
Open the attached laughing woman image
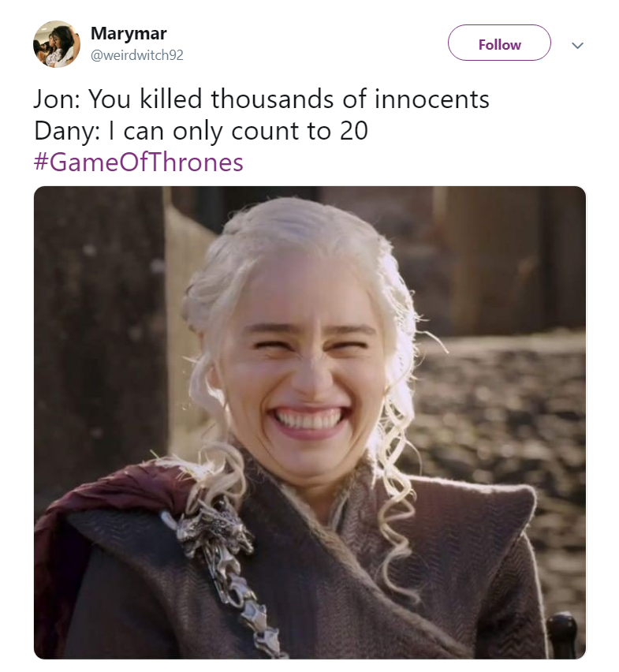pyautogui.click(x=310, y=422)
